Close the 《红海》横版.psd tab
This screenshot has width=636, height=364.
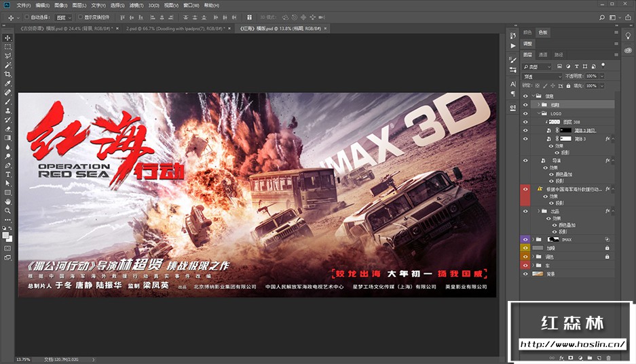click(325, 28)
